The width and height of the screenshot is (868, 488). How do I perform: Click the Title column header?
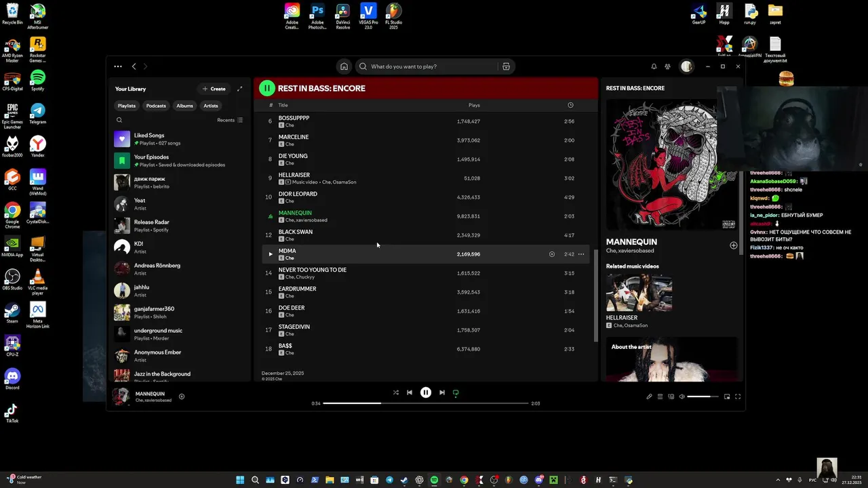point(283,105)
